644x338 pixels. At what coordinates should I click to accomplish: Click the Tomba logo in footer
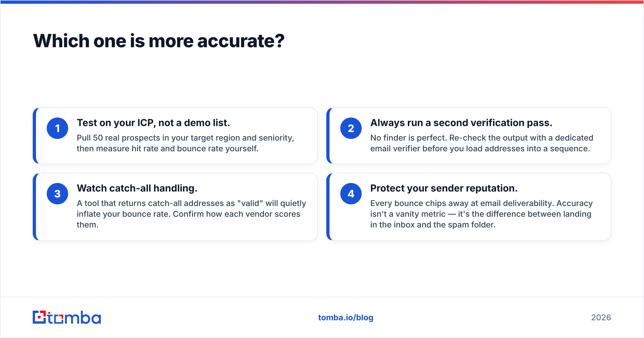[x=67, y=317]
